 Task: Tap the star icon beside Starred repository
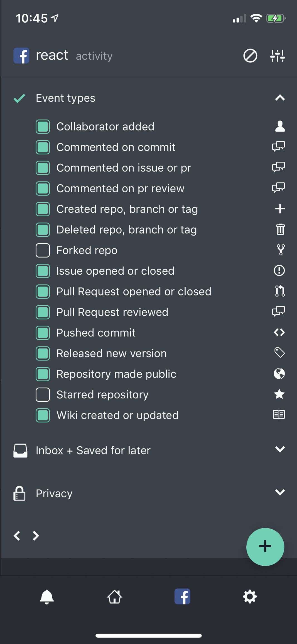point(279,394)
